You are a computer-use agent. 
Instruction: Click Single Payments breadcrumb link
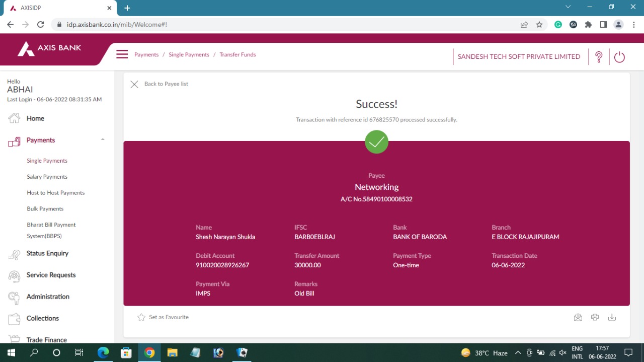click(x=189, y=54)
